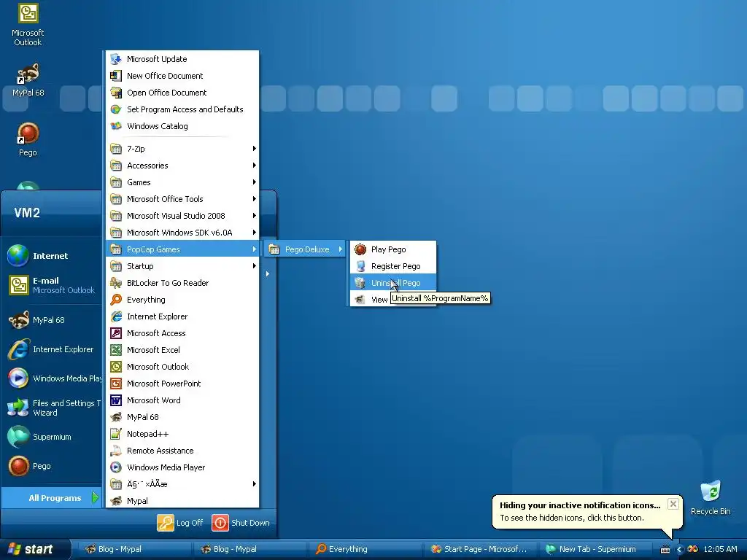Launch Microsoft Access
Viewport: 747px width, 560px height.
point(182,332)
